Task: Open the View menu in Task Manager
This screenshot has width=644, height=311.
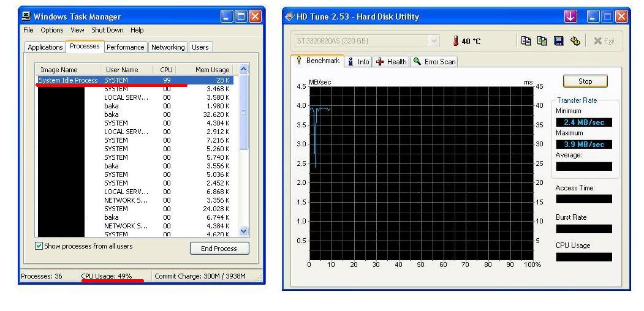Action: click(77, 30)
